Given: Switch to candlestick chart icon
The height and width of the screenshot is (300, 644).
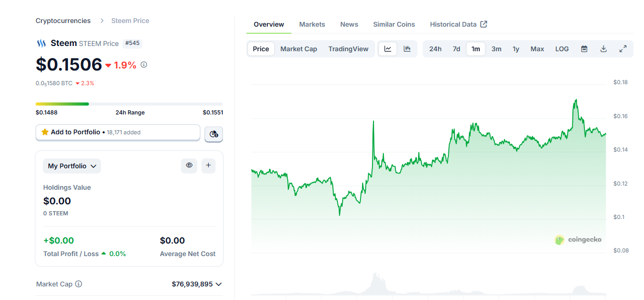Looking at the screenshot, I should pos(407,49).
